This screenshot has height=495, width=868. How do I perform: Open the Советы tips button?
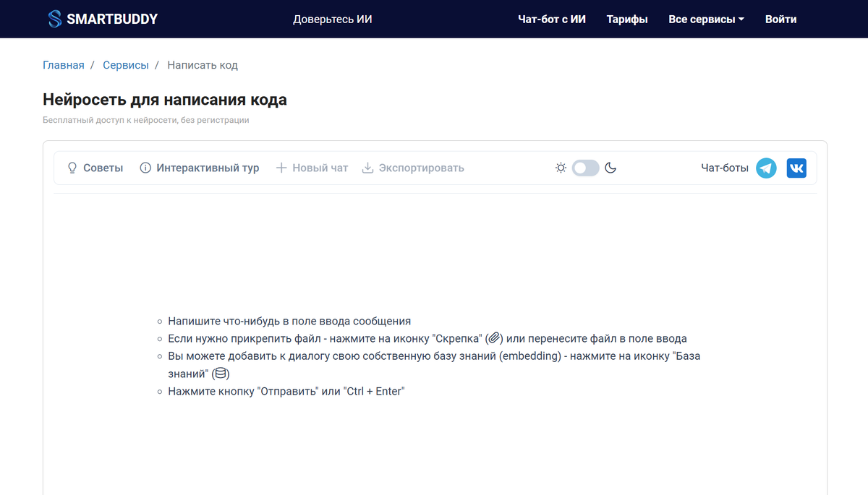103,168
